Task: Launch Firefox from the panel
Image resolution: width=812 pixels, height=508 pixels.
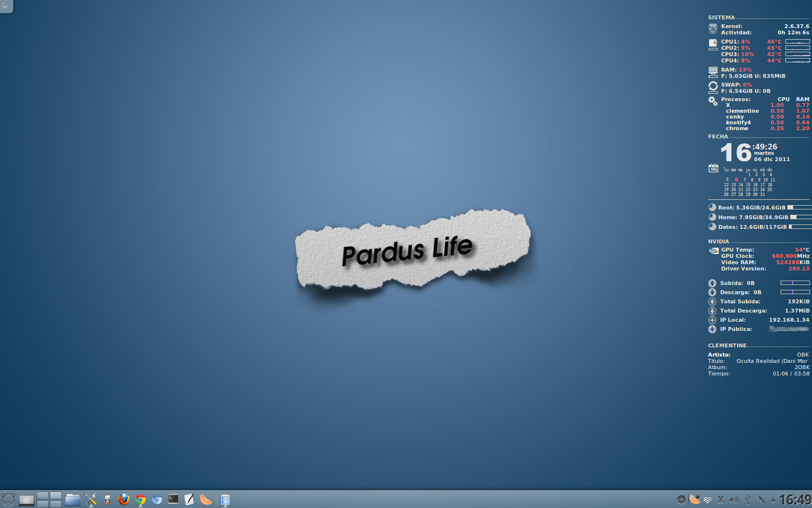Action: click(124, 500)
